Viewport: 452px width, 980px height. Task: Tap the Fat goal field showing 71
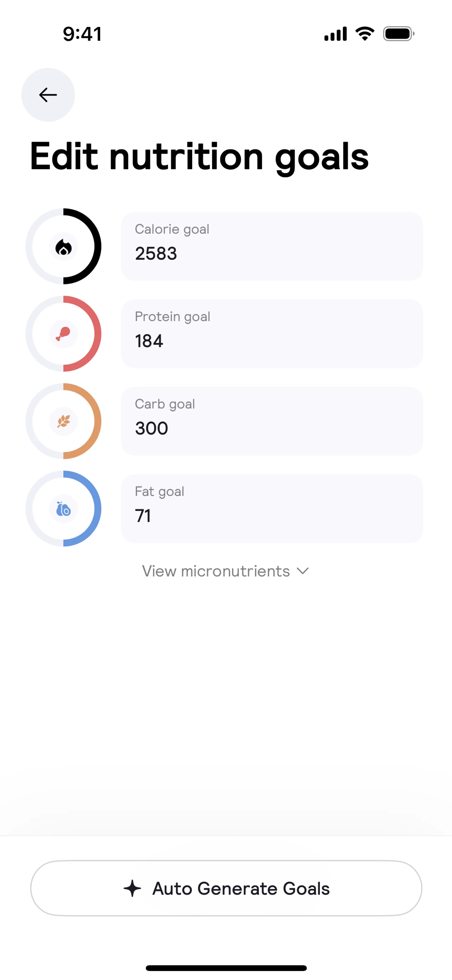(272, 509)
